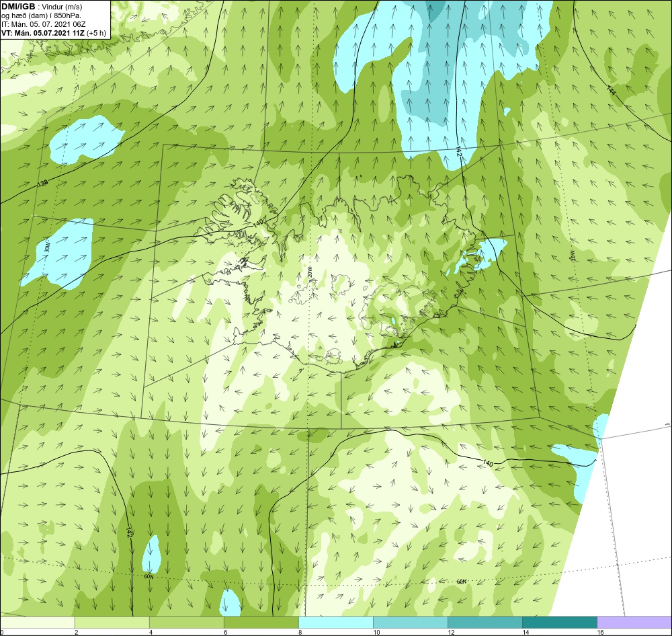Image resolution: width=672 pixels, height=636 pixels.
Task: Click the '2' legend scale number
Action: point(77,632)
